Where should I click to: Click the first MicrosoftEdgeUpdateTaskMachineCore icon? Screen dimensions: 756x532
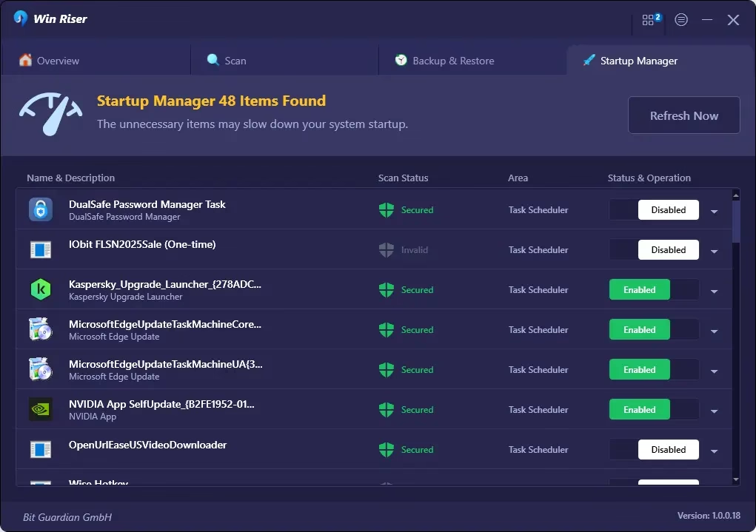41,330
